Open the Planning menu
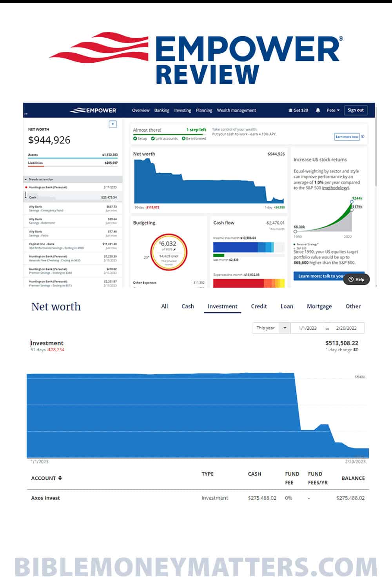Viewport: 392px width, 588px height. point(204,111)
